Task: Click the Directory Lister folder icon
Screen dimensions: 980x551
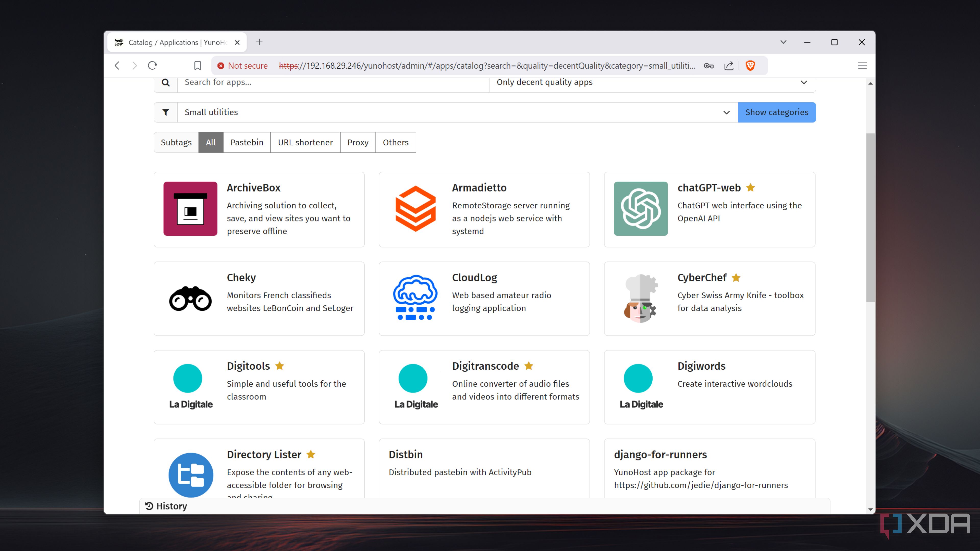Action: (x=191, y=475)
